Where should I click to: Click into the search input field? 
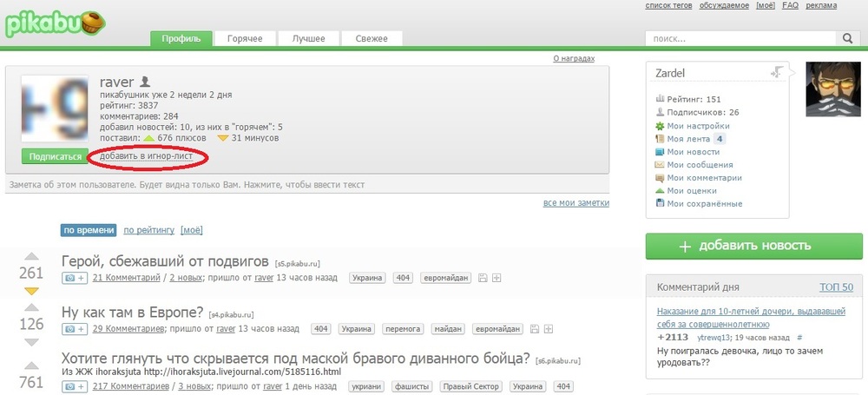pos(740,38)
